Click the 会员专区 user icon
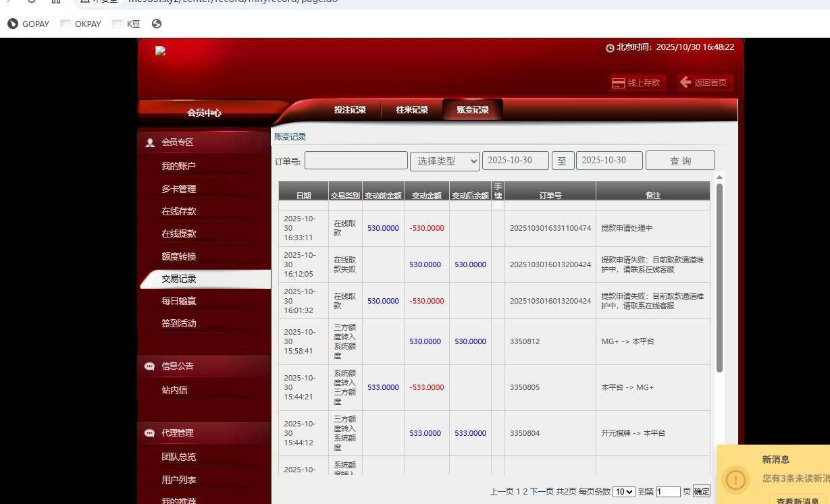This screenshot has height=504, width=830. (150, 142)
